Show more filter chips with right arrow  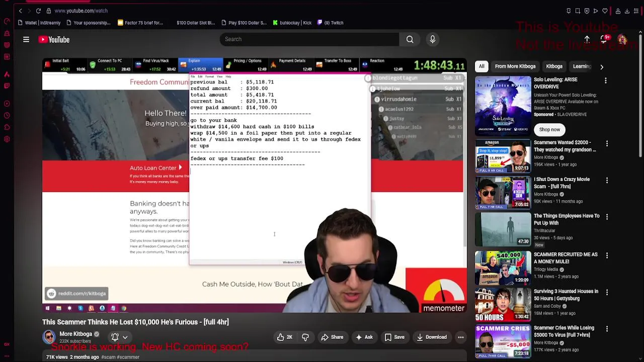pyautogui.click(x=602, y=66)
